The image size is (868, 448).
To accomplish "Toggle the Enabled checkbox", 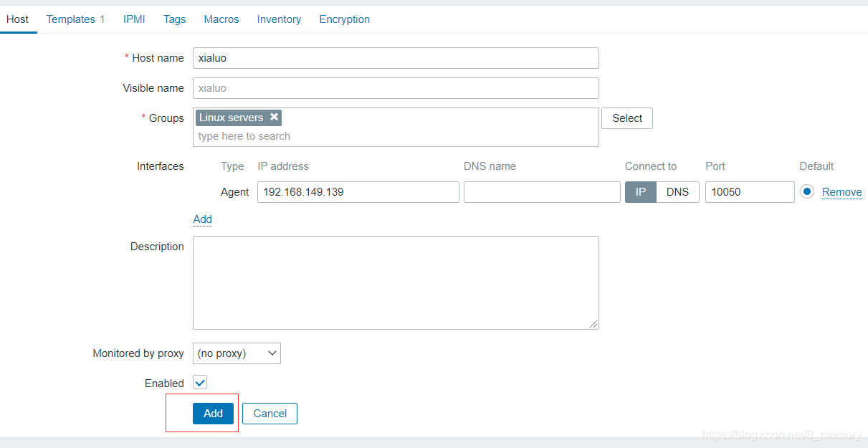I will point(200,383).
